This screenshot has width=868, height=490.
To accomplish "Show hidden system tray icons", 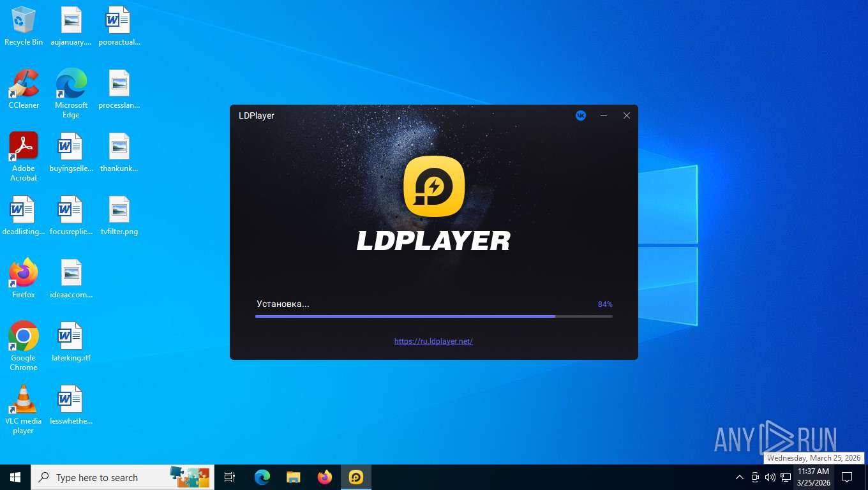I will (x=740, y=477).
